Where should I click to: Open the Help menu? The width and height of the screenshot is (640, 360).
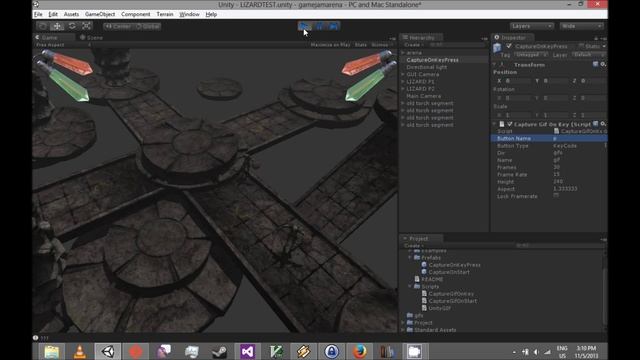(x=211, y=14)
